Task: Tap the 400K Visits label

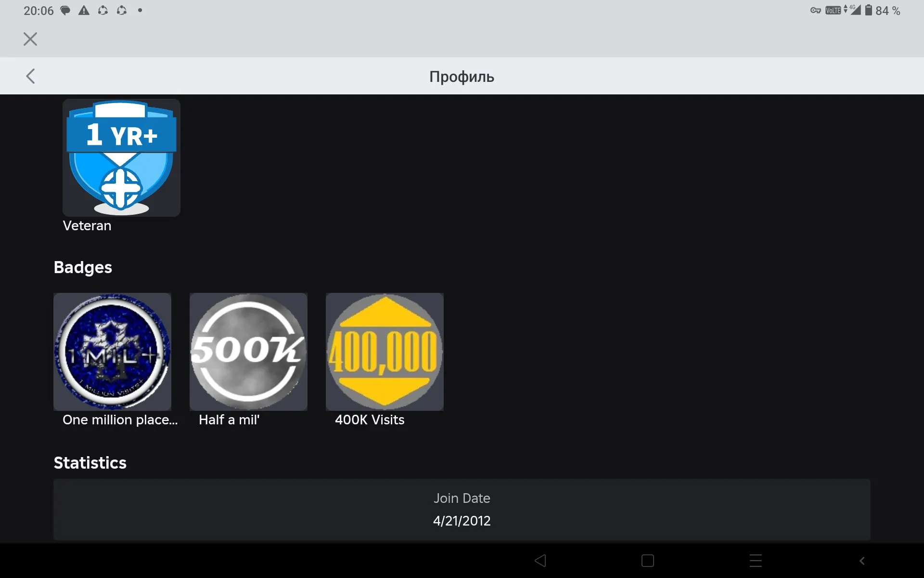Action: tap(370, 420)
